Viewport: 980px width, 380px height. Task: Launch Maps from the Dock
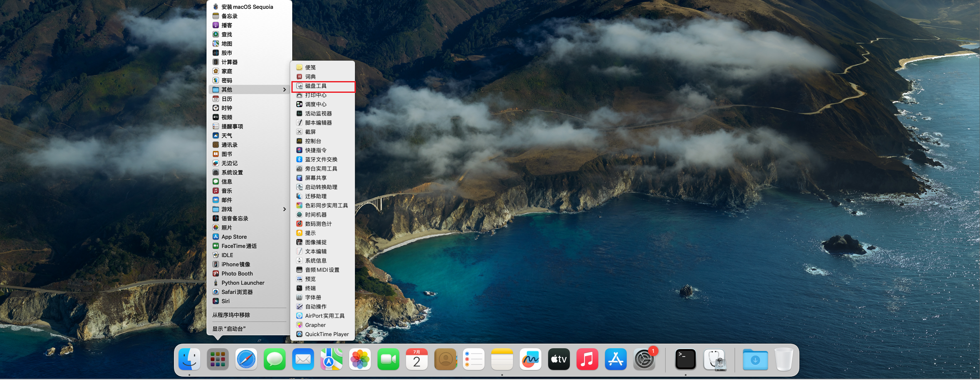pyautogui.click(x=332, y=359)
